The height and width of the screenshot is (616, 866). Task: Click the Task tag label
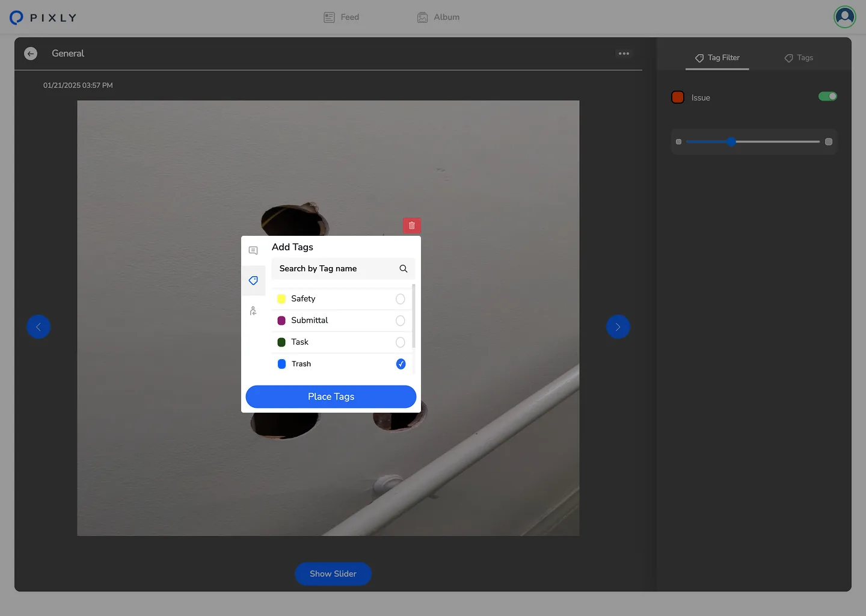[299, 342]
